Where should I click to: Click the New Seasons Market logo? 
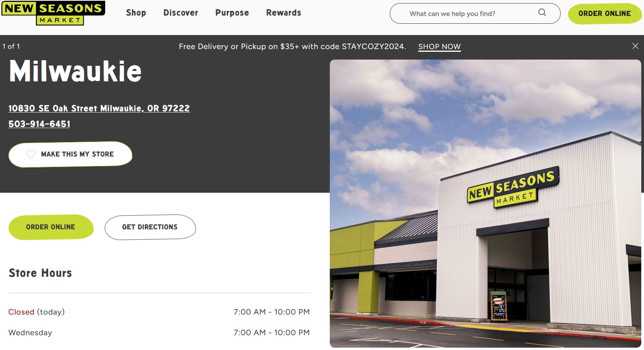click(53, 13)
